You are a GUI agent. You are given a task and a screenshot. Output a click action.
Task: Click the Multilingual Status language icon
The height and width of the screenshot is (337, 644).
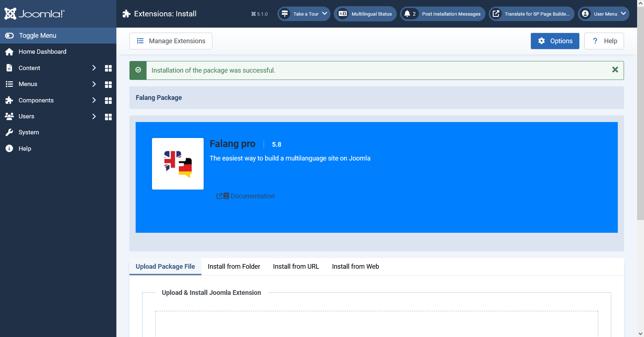pyautogui.click(x=343, y=14)
